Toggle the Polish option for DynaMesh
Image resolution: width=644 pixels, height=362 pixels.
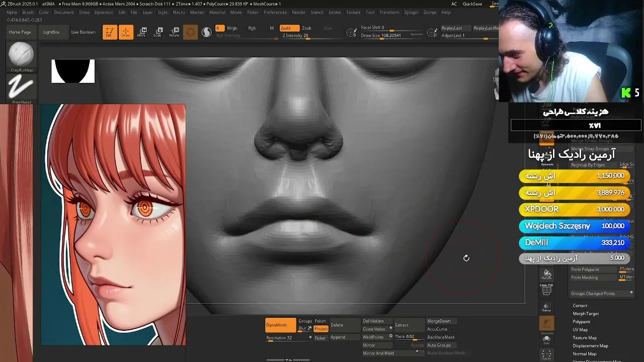(x=320, y=321)
